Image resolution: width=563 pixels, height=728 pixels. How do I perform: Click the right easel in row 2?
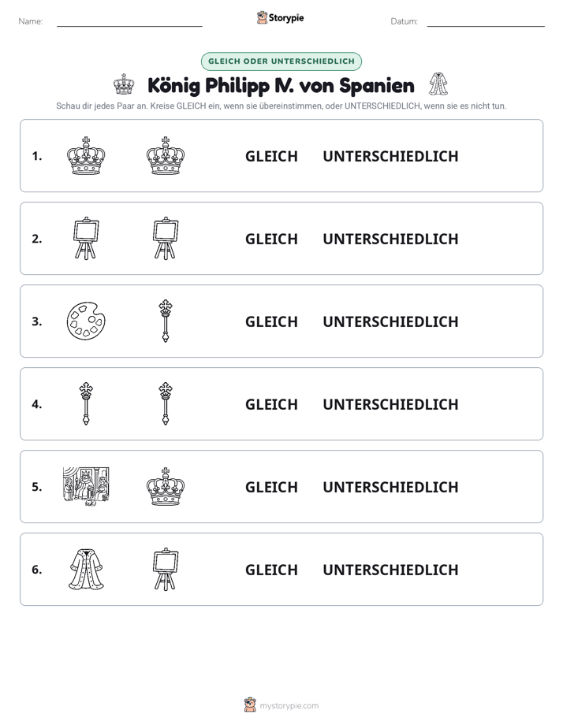166,238
